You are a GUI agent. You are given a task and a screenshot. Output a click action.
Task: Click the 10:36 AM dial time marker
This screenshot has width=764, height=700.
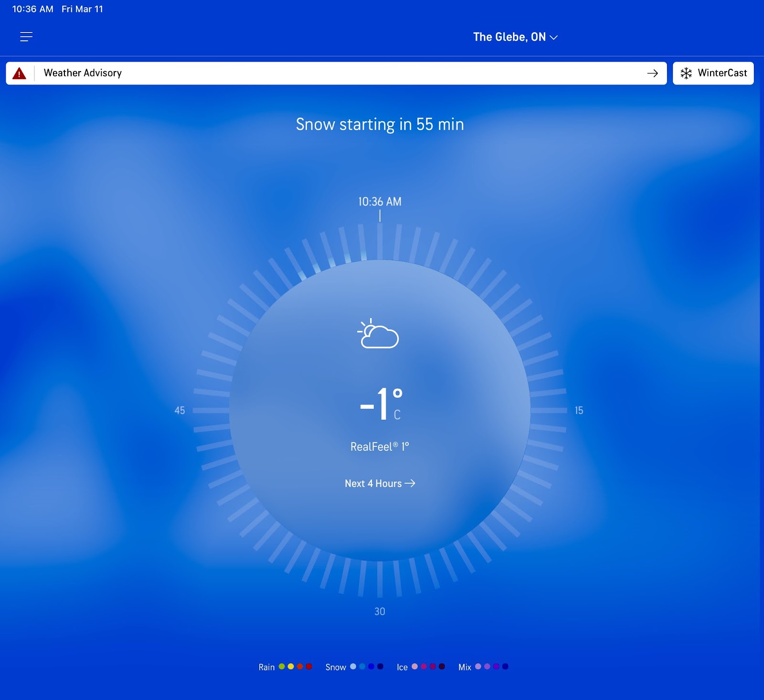(x=380, y=202)
